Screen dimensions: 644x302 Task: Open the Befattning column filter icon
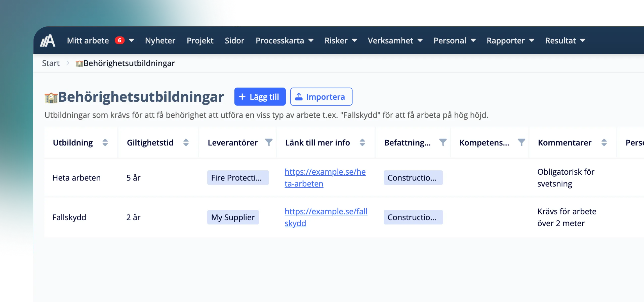pos(443,142)
